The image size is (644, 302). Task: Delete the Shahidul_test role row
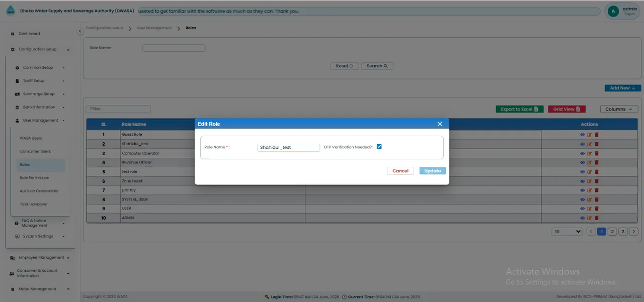(x=597, y=144)
